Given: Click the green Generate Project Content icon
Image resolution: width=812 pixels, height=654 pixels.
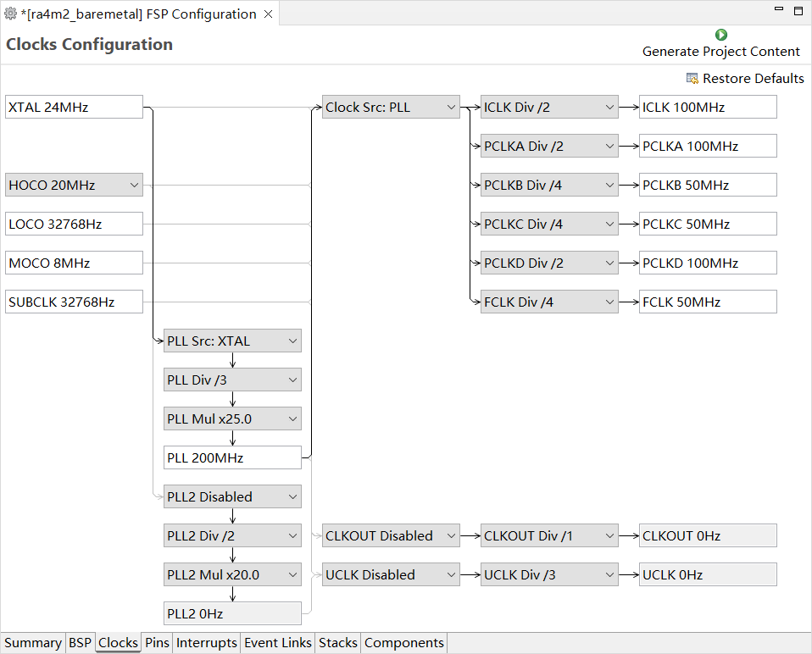Looking at the screenshot, I should tap(720, 35).
